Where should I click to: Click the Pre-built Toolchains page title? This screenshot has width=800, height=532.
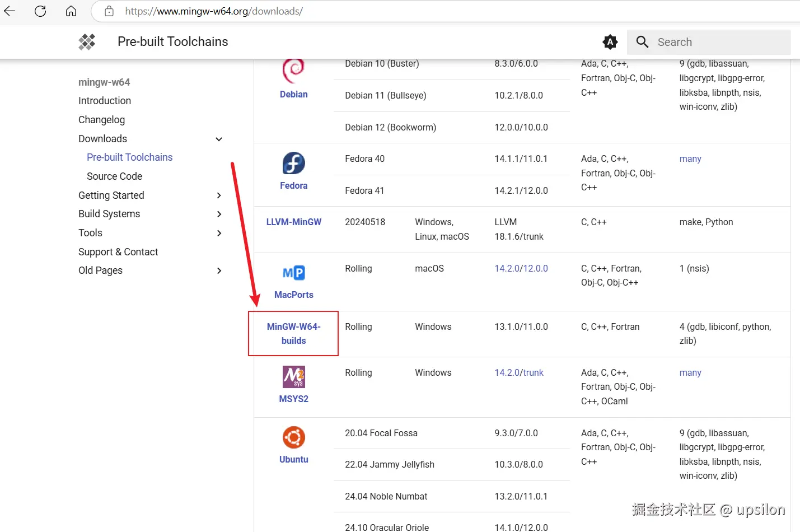tap(173, 42)
